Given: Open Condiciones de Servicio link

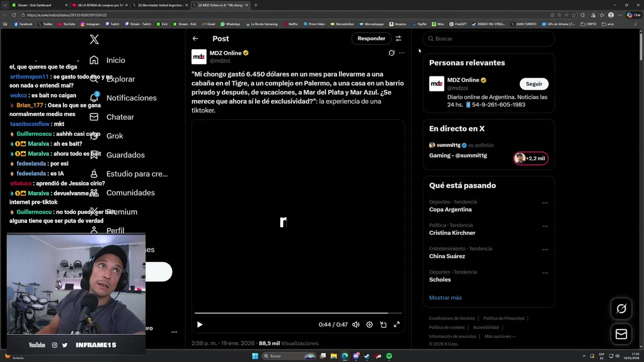Looking at the screenshot, I should (452, 318).
